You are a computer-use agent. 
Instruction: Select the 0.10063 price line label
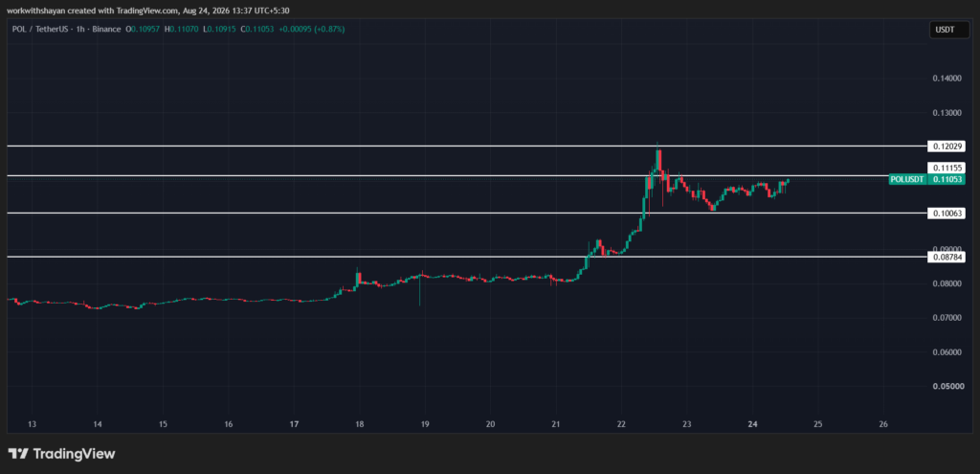[x=947, y=214]
